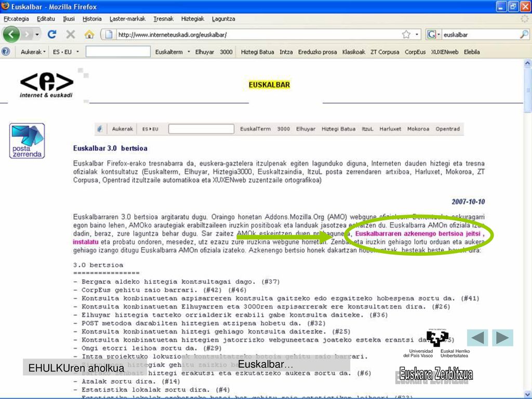Go to next slide with right arrow

click(x=502, y=338)
